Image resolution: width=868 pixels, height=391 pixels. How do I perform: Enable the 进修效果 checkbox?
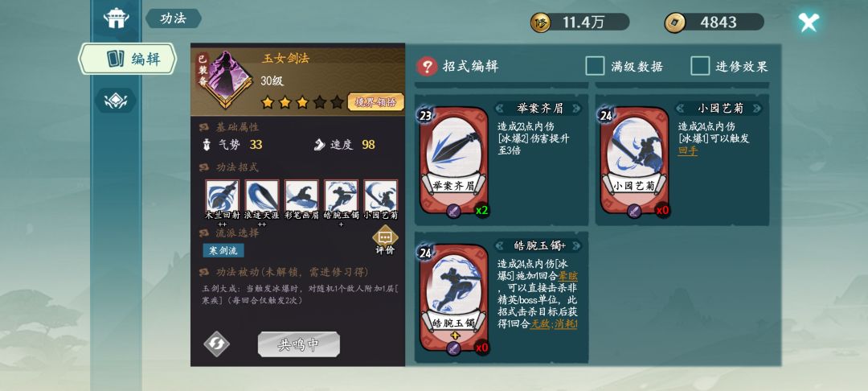tap(700, 67)
